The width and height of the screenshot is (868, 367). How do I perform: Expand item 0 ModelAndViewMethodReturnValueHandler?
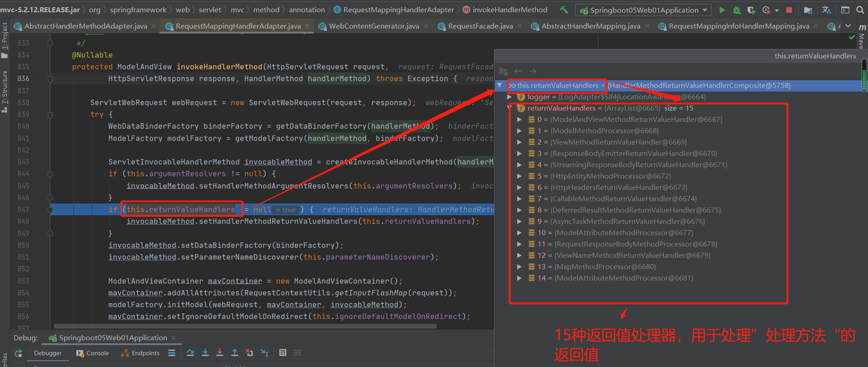519,120
